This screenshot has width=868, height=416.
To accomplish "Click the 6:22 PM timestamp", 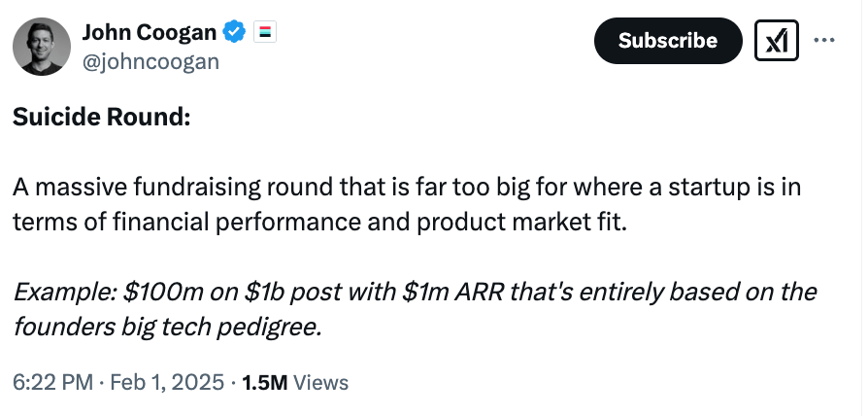I will (x=52, y=382).
